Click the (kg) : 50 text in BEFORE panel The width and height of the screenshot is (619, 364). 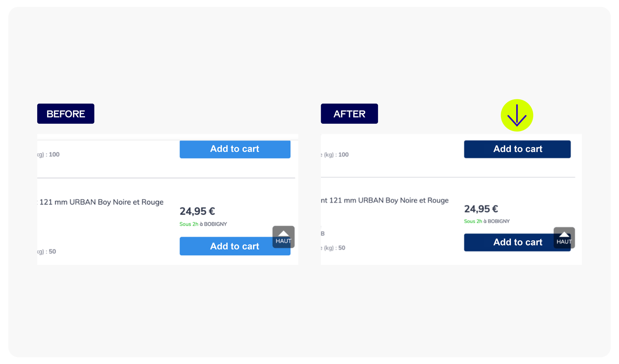(47, 251)
